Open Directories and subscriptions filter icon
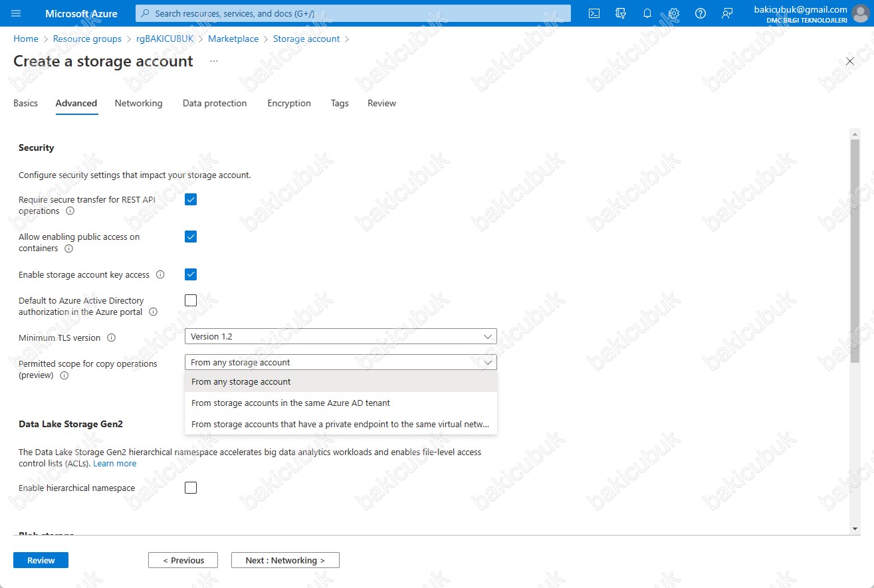The width and height of the screenshot is (874, 588). point(621,13)
